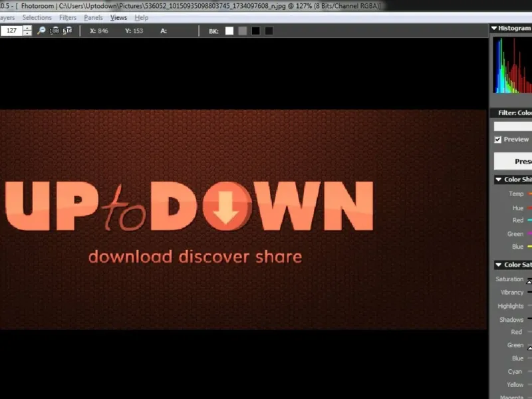Set background to the dark gray BK swatch

click(x=269, y=31)
